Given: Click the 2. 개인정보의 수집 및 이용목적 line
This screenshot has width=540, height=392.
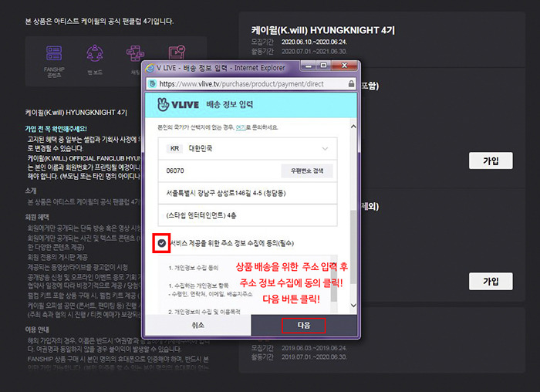Looking at the screenshot, I should tap(204, 312).
